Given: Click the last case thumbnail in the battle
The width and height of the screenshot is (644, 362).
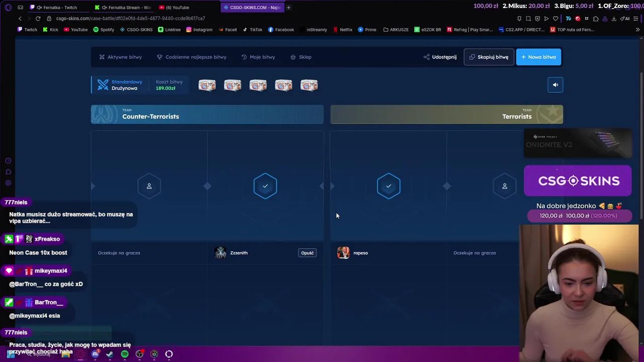Looking at the screenshot, I should [309, 85].
